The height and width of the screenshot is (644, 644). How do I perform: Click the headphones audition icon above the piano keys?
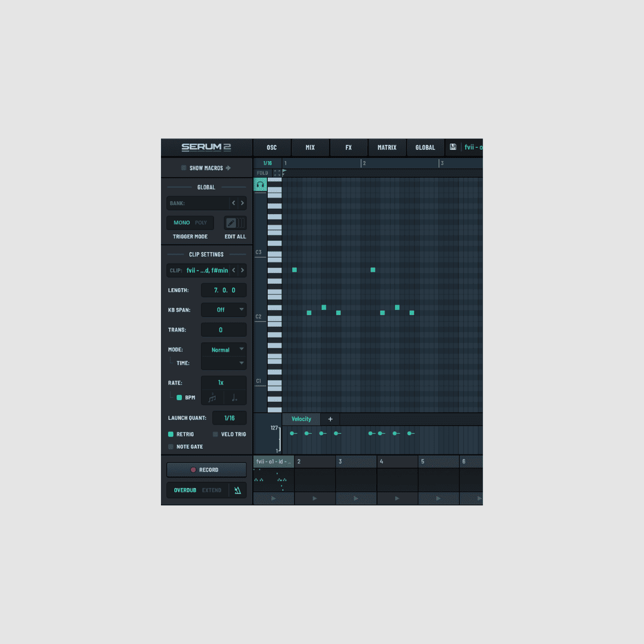pos(260,185)
